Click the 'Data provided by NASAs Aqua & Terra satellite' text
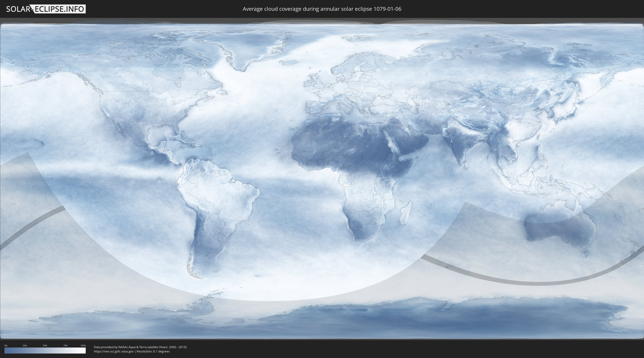 (x=140, y=347)
